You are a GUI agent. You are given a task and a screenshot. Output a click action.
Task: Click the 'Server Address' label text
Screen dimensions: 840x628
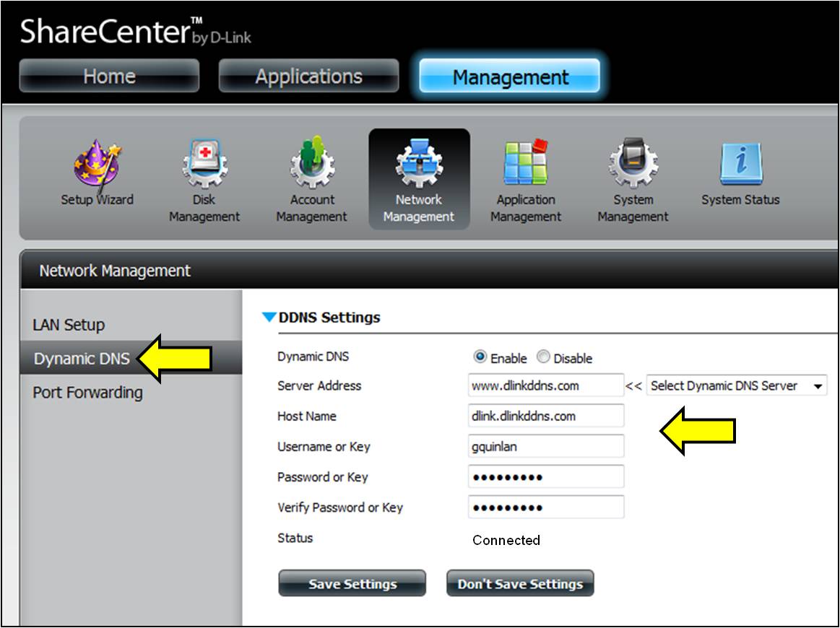click(x=319, y=385)
